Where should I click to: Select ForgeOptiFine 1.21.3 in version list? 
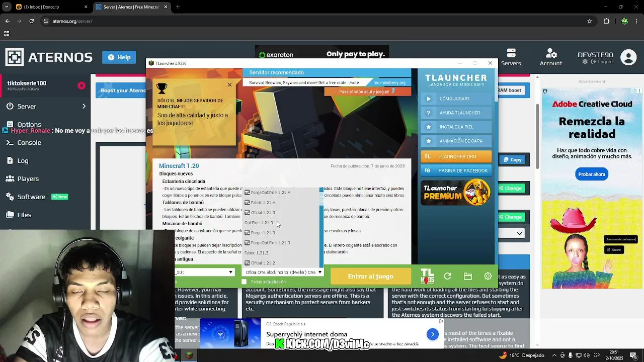pyautogui.click(x=280, y=243)
